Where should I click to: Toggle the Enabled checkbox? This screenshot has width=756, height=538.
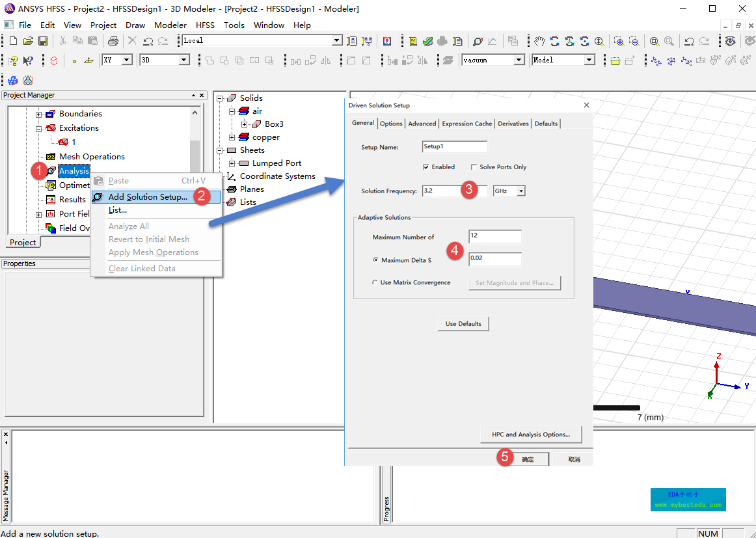click(426, 167)
